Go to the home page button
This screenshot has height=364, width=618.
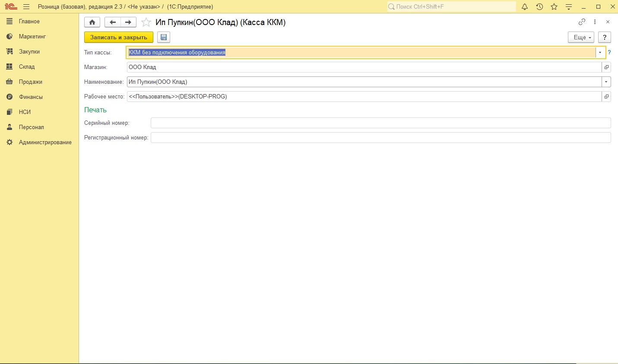[x=92, y=22]
